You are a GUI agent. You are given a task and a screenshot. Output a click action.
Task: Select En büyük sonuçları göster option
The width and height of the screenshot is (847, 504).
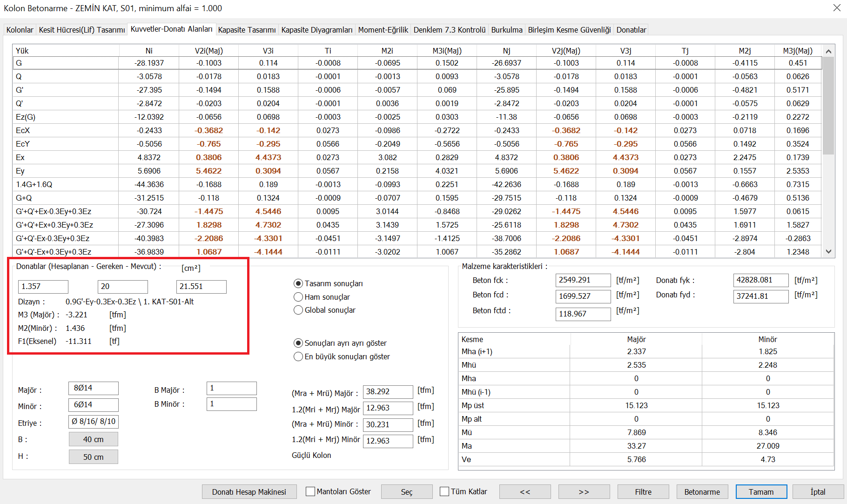298,356
